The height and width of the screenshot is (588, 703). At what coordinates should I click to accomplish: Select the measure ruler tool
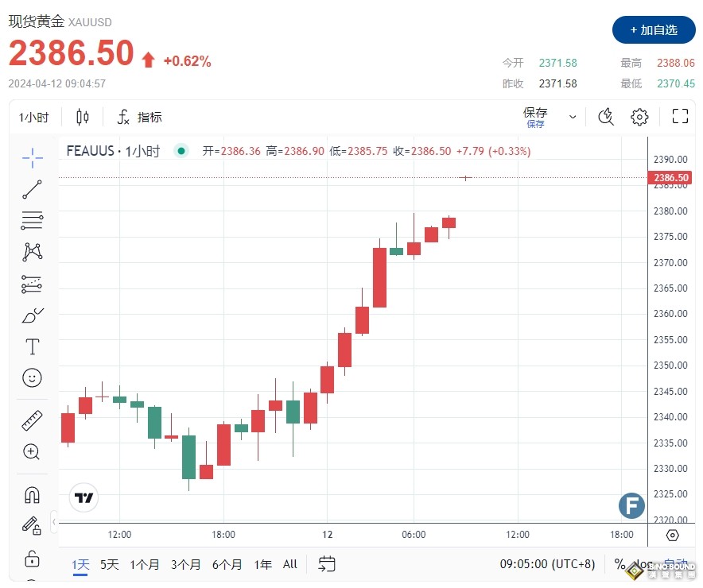(32, 420)
